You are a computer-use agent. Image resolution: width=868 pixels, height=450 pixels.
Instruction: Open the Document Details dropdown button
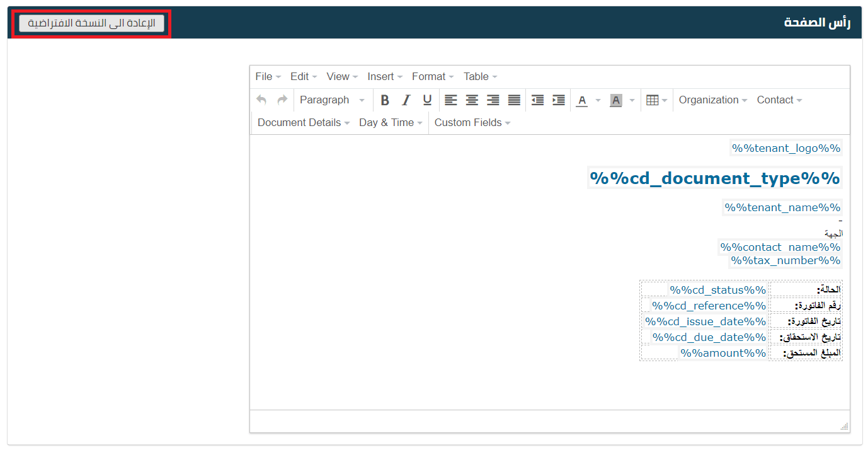click(x=303, y=123)
